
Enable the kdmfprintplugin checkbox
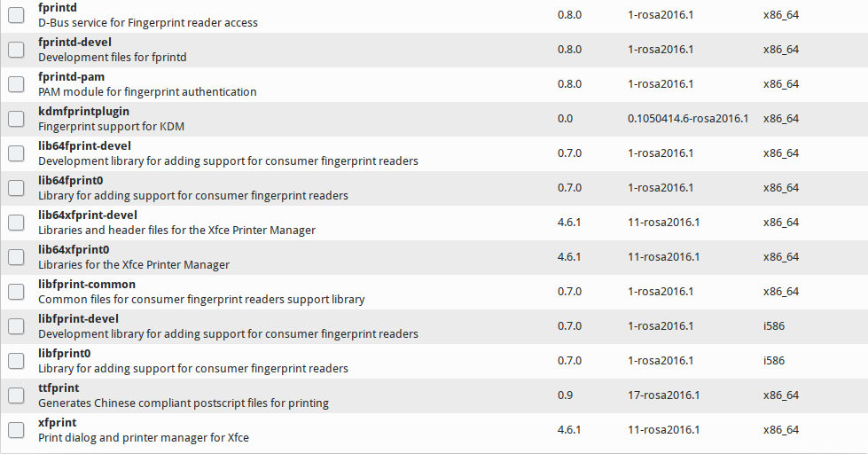[x=16, y=119]
